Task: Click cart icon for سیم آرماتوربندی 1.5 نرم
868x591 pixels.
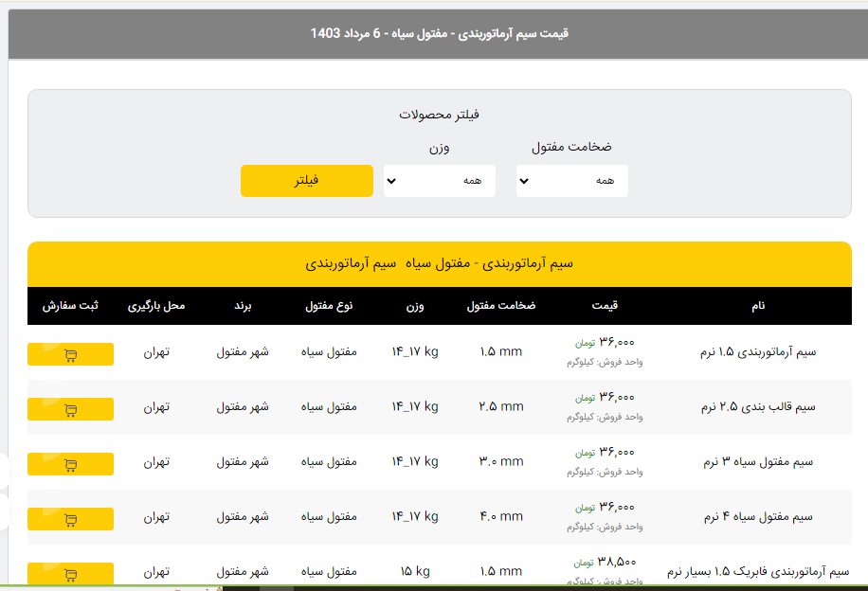Action: coord(71,354)
